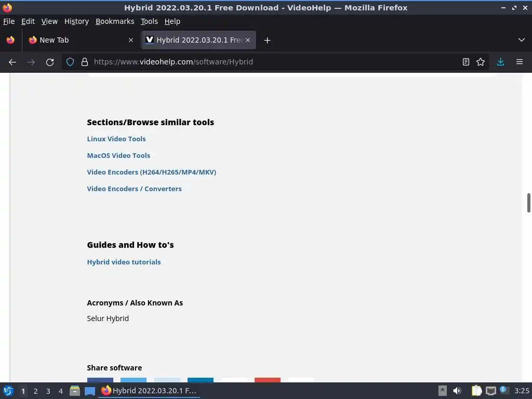The image size is (532, 399).
Task: Open Video Encoders (H264/H265/MP4/MKV) link
Action: point(152,172)
